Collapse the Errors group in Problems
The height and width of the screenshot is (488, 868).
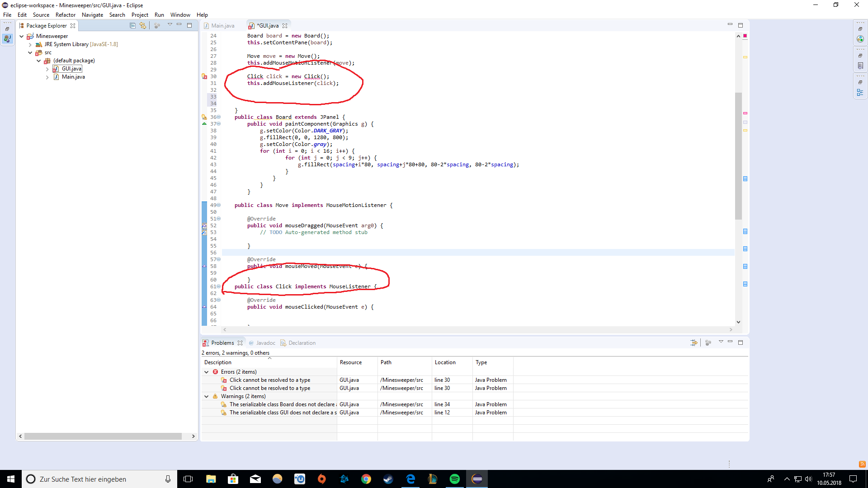207,372
